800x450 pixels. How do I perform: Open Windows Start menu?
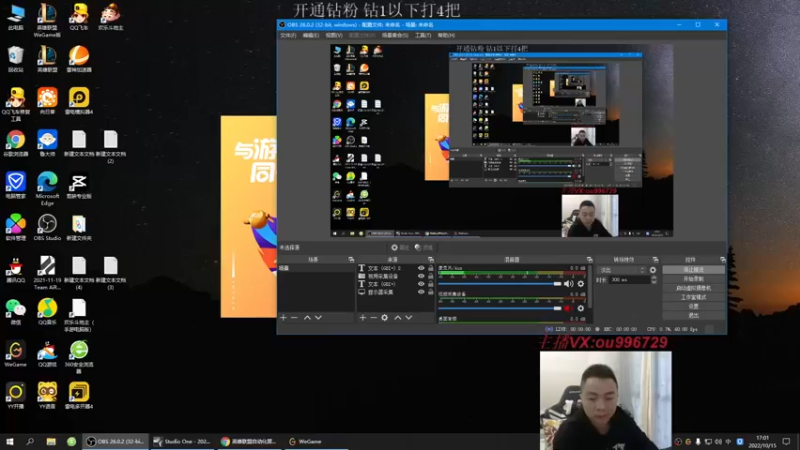point(10,441)
